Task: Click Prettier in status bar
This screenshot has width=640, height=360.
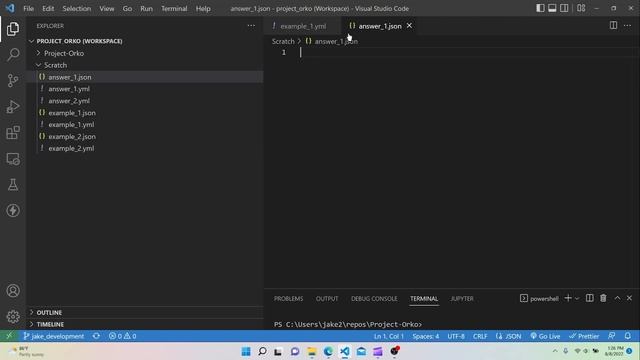Action: (x=584, y=336)
